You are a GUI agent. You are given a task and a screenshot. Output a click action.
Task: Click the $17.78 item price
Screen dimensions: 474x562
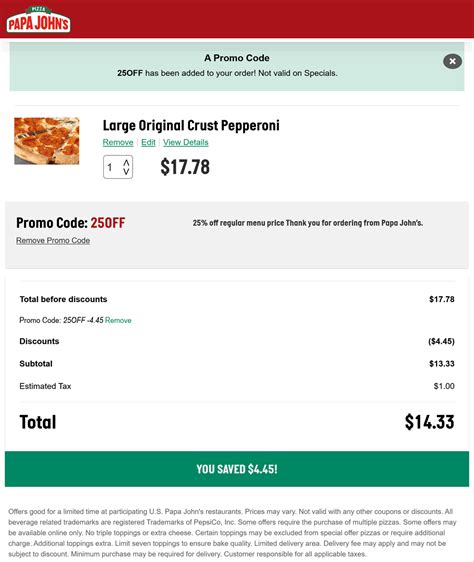[185, 167]
